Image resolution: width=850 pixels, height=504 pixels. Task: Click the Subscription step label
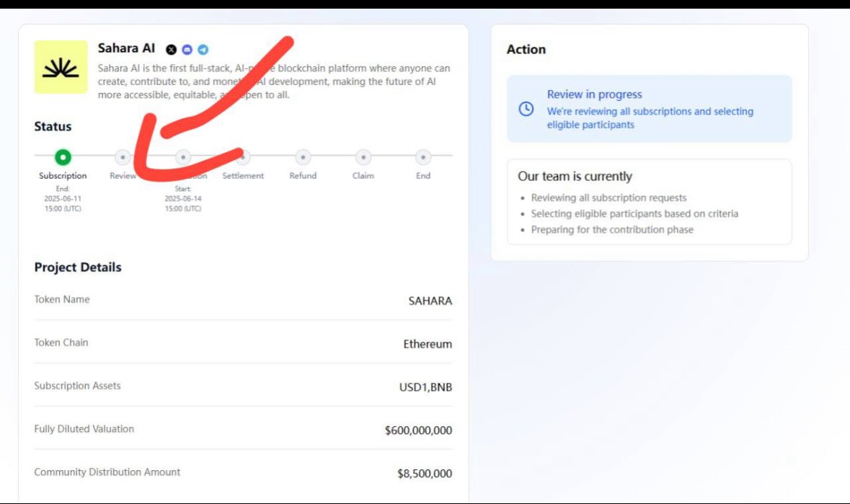(x=63, y=176)
